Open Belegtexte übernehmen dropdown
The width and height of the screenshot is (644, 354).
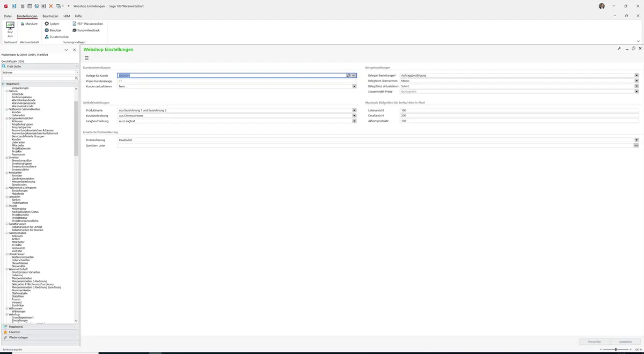[x=636, y=81]
